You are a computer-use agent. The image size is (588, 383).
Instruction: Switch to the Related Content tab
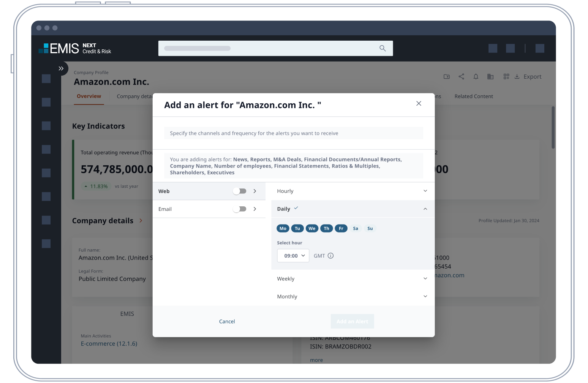point(474,97)
